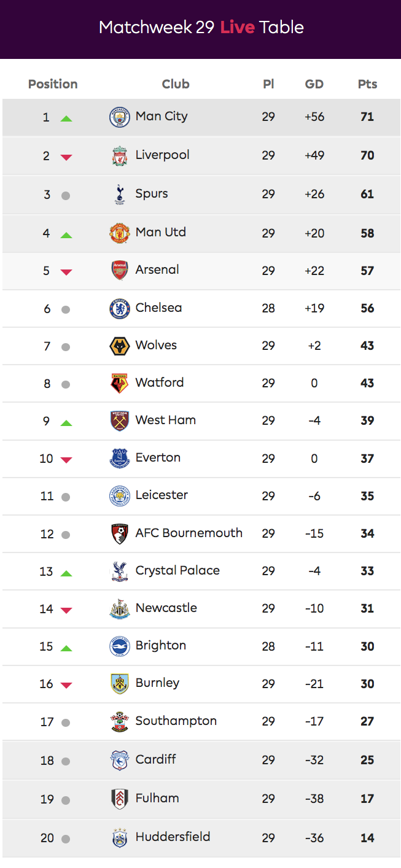This screenshot has width=401, height=868.
Task: Click the Man City club crest
Action: pos(120,117)
